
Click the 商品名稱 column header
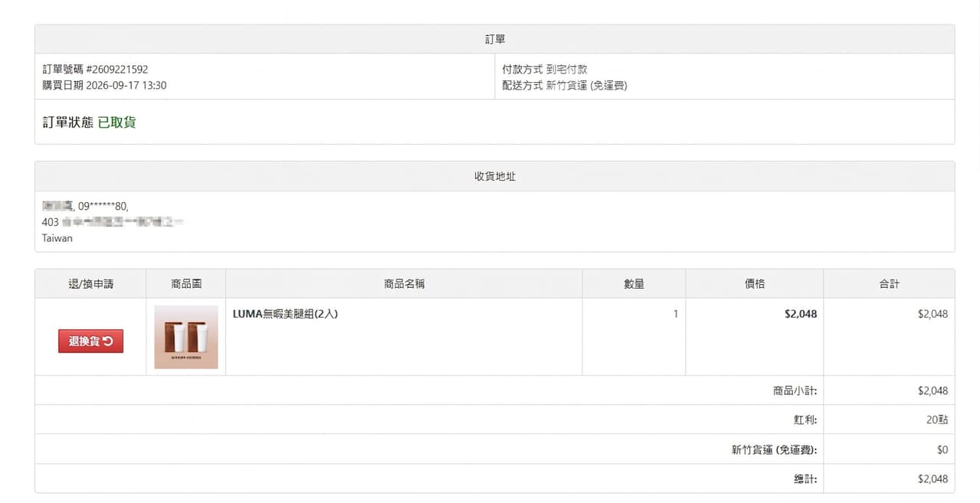[x=405, y=284]
